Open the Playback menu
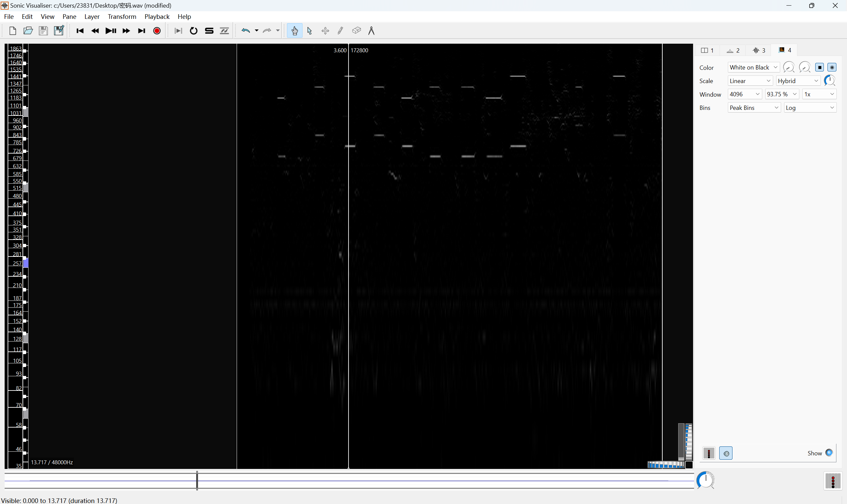Viewport: 847px width, 504px height. click(157, 17)
